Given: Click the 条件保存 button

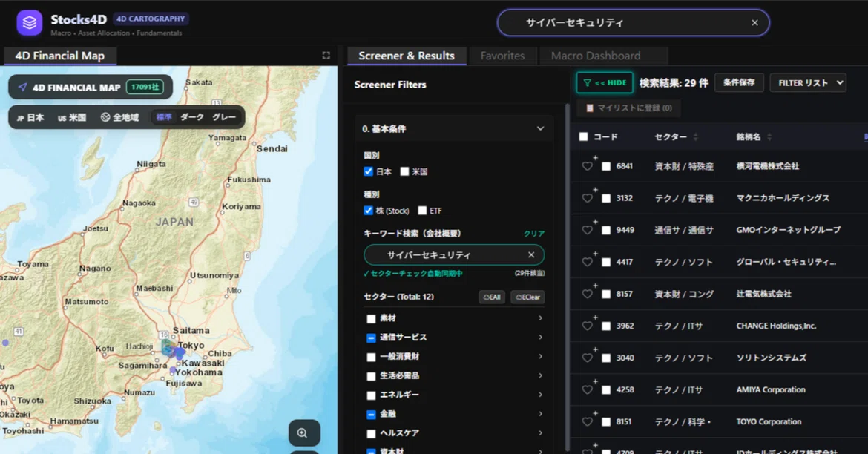Looking at the screenshot, I should coord(739,82).
